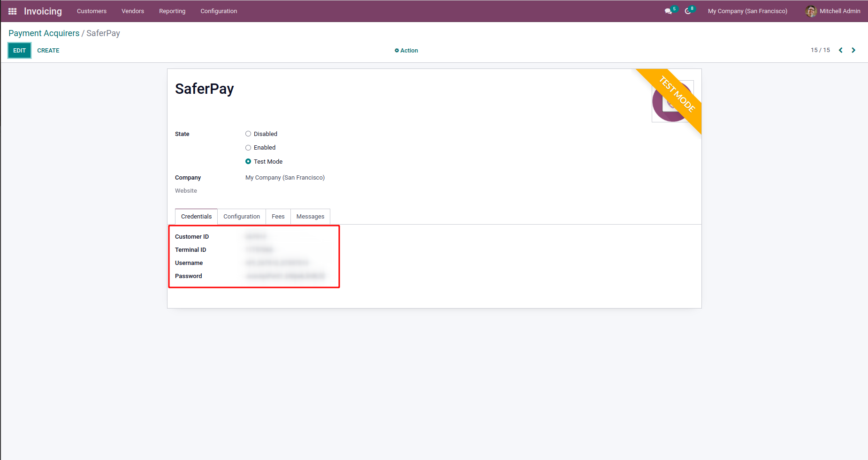Click the SaferPay breadcrumb text
Image resolution: width=868 pixels, height=460 pixels.
click(103, 33)
